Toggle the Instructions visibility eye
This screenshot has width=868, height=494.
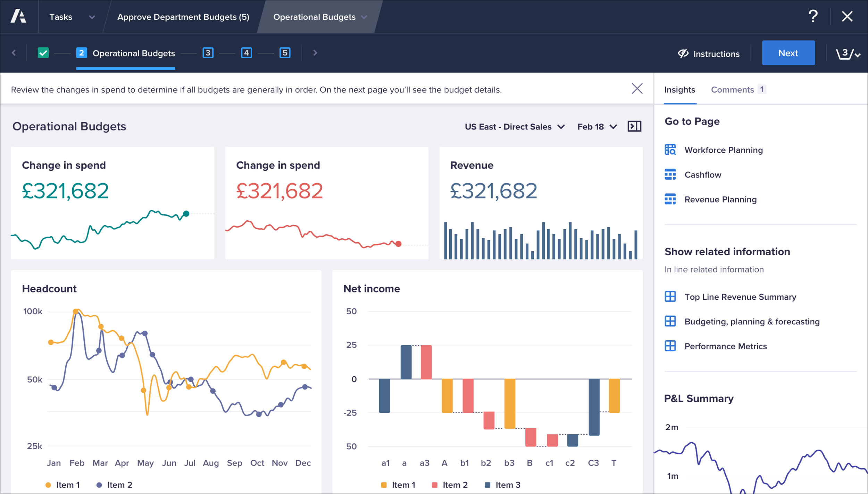click(683, 53)
